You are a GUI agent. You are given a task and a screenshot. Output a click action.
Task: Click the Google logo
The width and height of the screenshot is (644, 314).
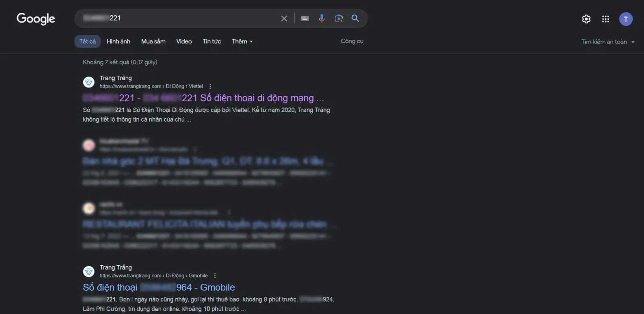coord(35,19)
